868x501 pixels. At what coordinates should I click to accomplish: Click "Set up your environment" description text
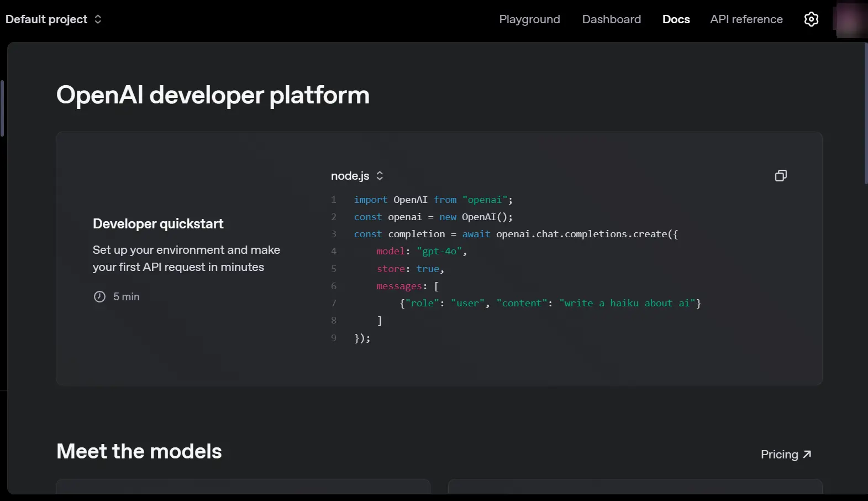click(x=186, y=258)
